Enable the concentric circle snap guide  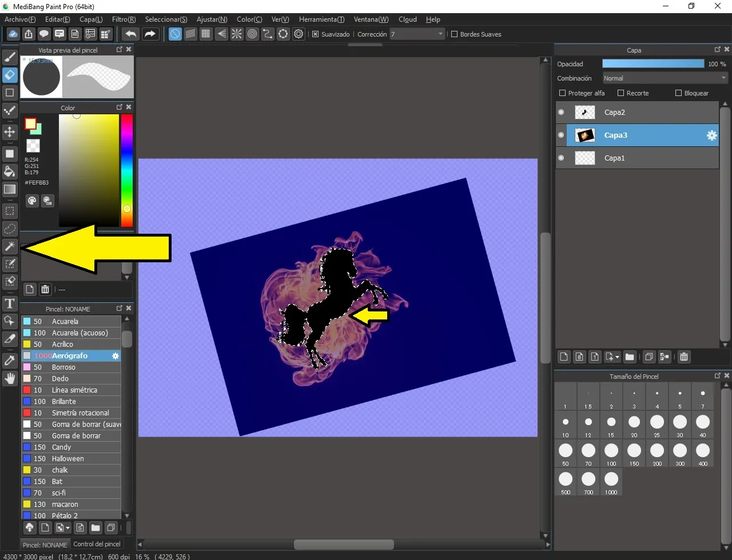[x=252, y=34]
